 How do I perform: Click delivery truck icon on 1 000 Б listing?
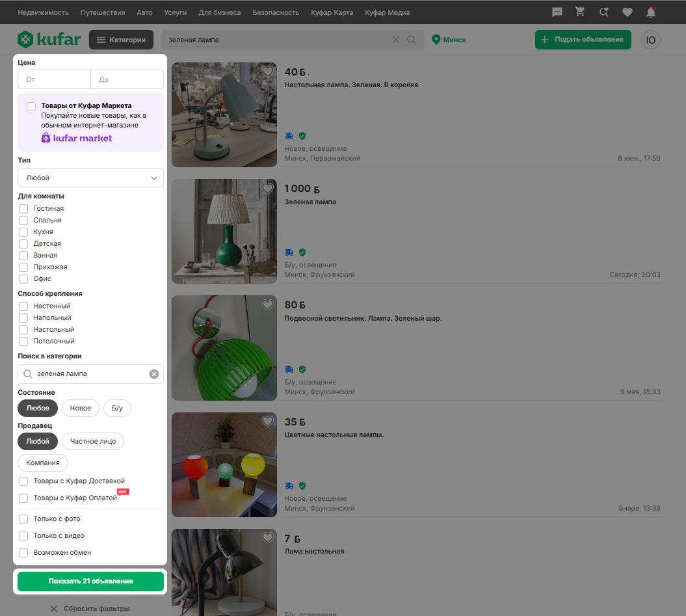(289, 252)
